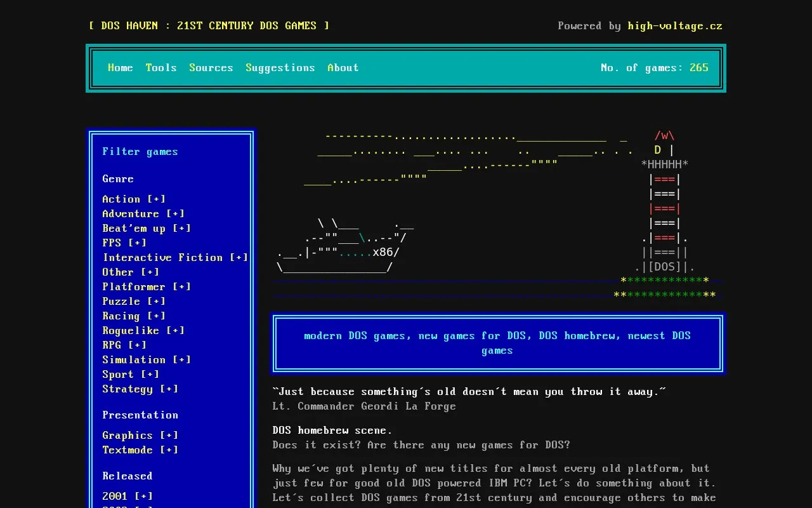Open the Home page in the navigation bar

click(x=121, y=68)
